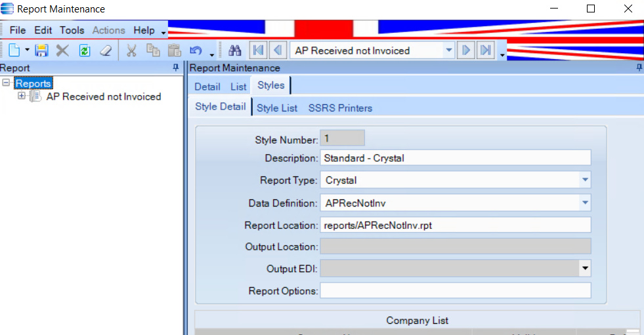644x335 pixels.
Task: Click the Output Location field
Action: [456, 246]
